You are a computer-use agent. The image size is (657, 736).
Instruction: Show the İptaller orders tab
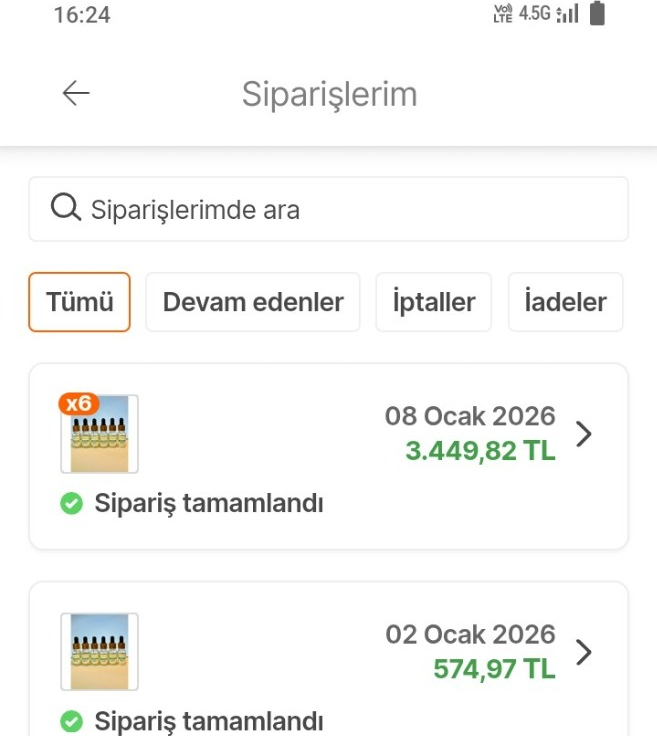pyautogui.click(x=434, y=302)
